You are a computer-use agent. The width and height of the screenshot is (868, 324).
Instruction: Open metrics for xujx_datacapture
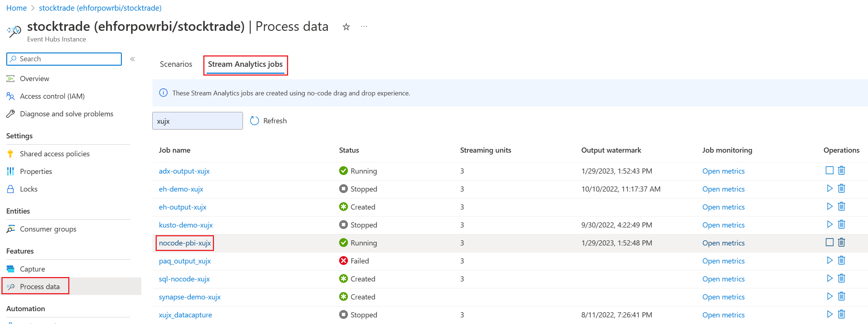(723, 315)
